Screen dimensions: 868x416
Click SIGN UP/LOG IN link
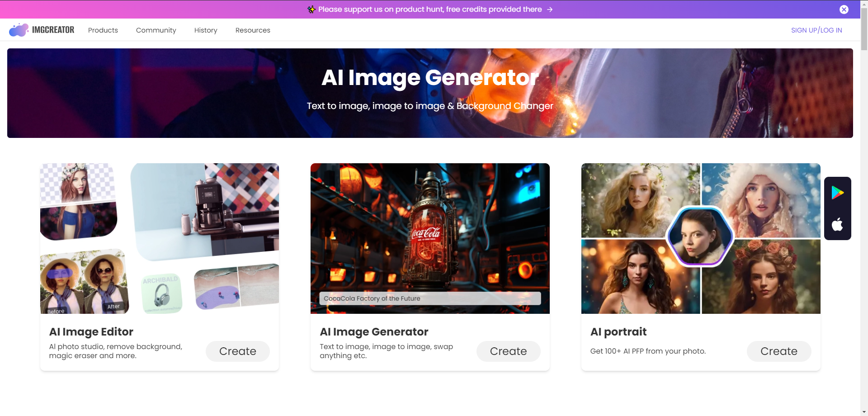pyautogui.click(x=816, y=30)
